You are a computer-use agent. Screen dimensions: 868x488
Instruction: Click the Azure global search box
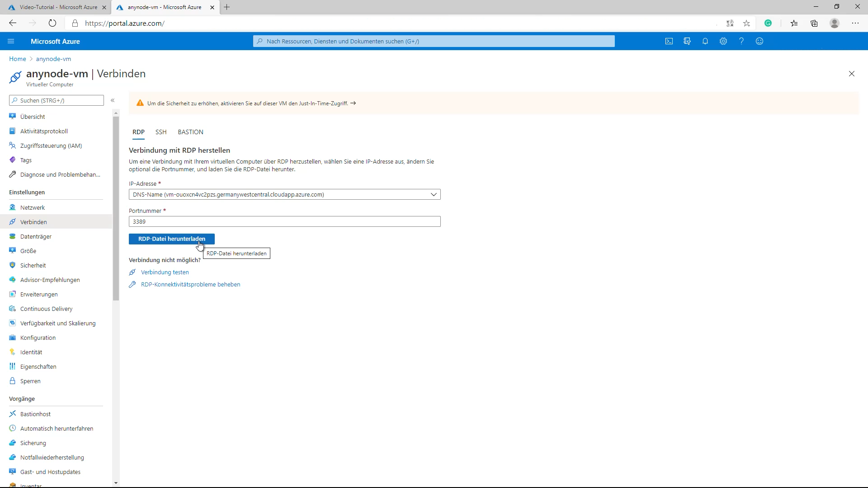point(434,41)
